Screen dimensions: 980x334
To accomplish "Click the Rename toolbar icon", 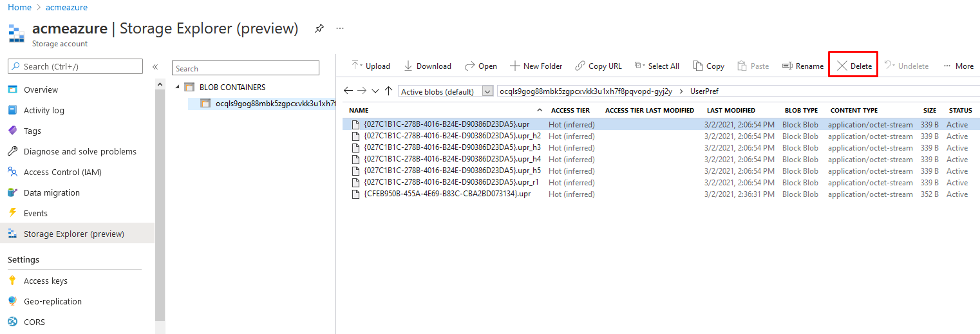I will click(x=787, y=66).
